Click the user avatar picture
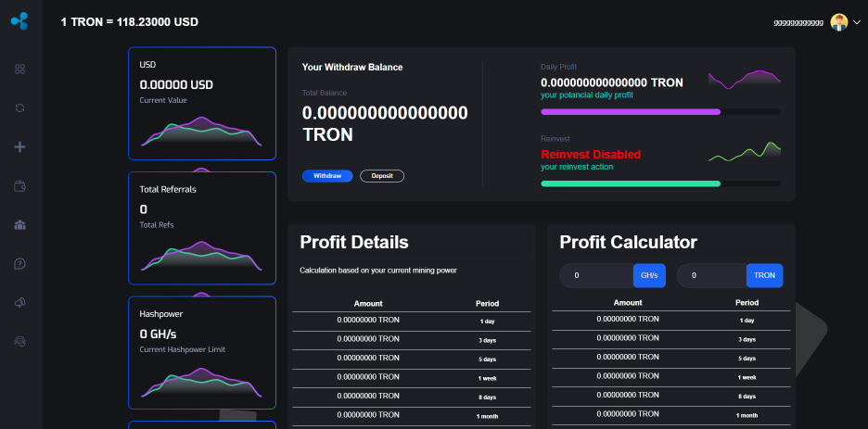Image resolution: width=868 pixels, height=429 pixels. (x=838, y=22)
